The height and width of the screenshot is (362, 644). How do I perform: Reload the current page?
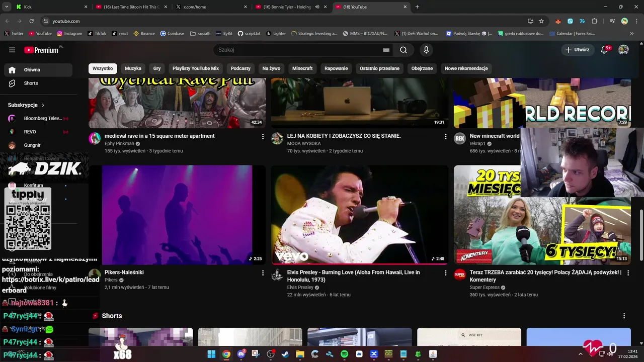pyautogui.click(x=31, y=21)
